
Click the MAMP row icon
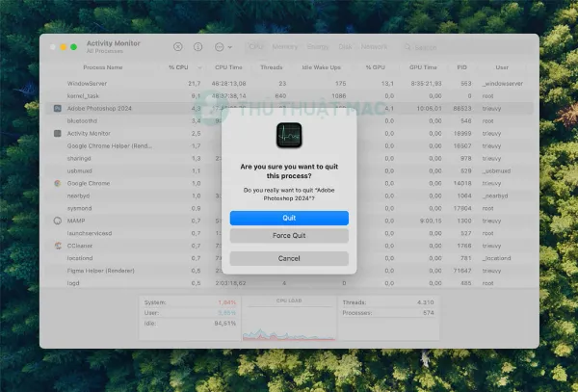click(x=58, y=221)
